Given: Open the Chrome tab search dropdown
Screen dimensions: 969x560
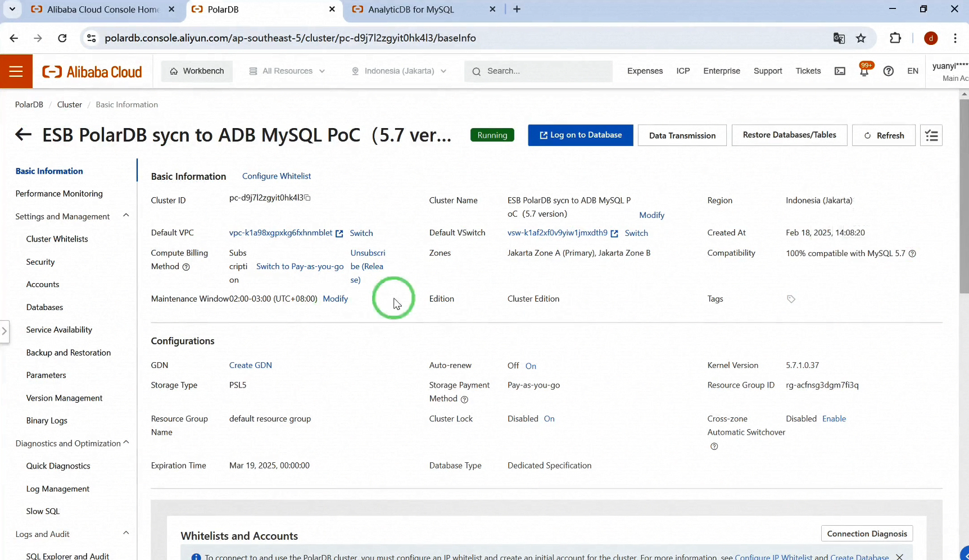Looking at the screenshot, I should tap(12, 9).
